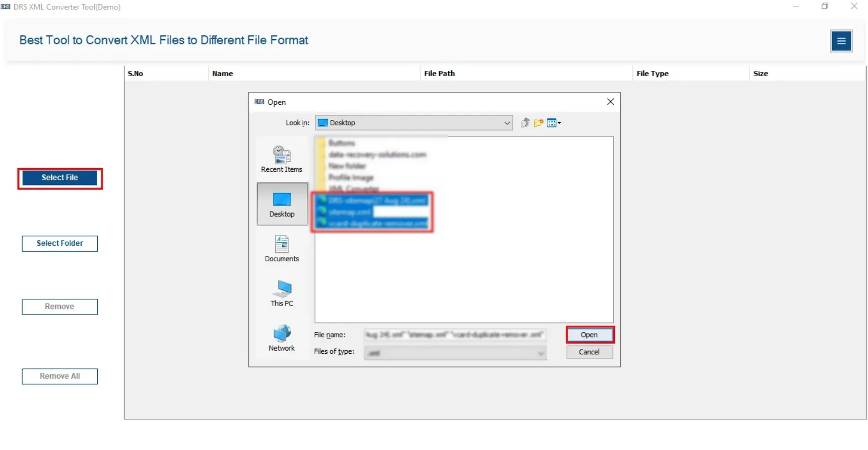Select the XML Converter folder

[348, 188]
